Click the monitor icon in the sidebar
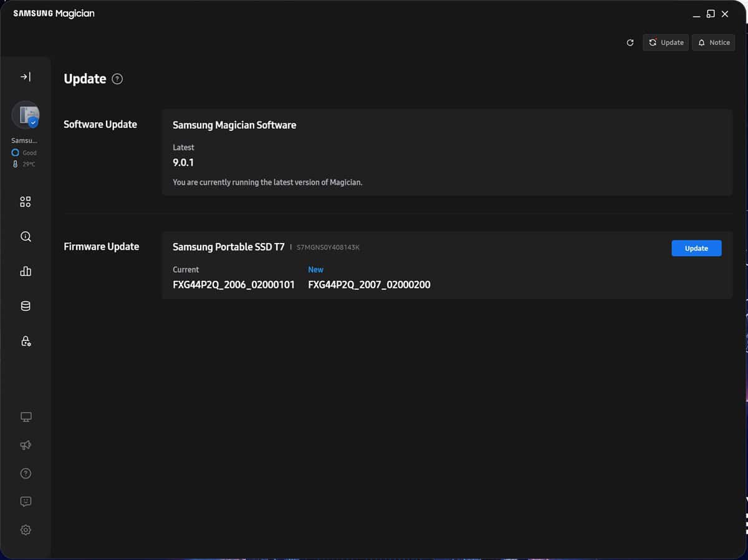 [x=26, y=417]
